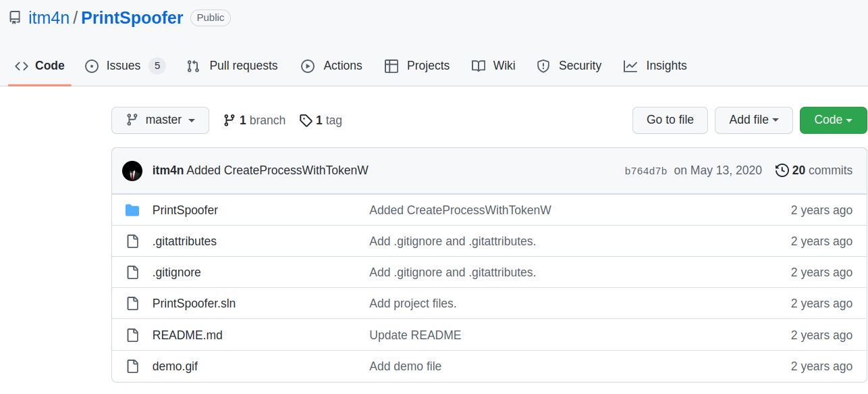Open the master branch dropdown
This screenshot has height=394, width=868.
tap(160, 120)
